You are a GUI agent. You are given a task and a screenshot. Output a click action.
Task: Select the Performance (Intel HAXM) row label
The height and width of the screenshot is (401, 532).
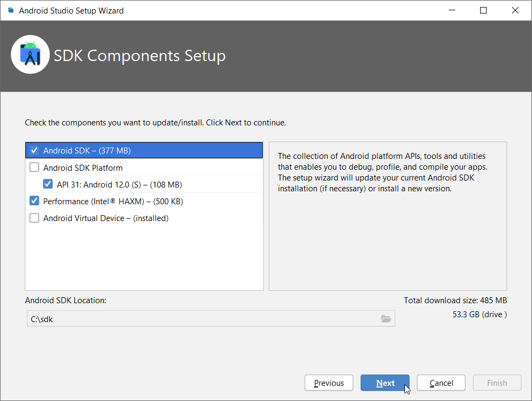(x=113, y=201)
